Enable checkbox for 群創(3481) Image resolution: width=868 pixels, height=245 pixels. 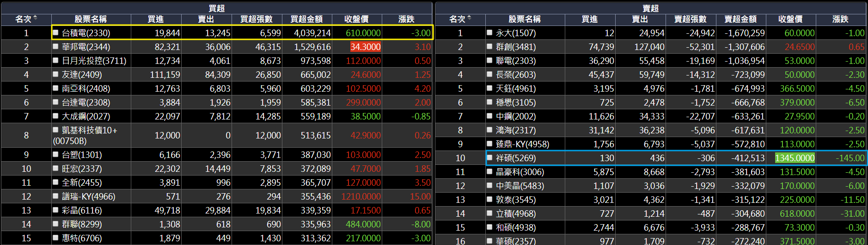pyautogui.click(x=489, y=46)
